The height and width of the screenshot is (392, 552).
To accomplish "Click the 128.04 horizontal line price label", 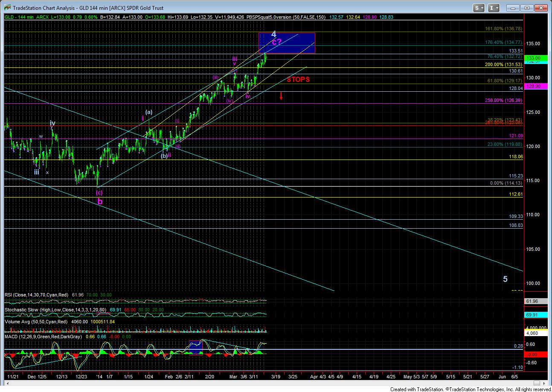I will (516, 88).
